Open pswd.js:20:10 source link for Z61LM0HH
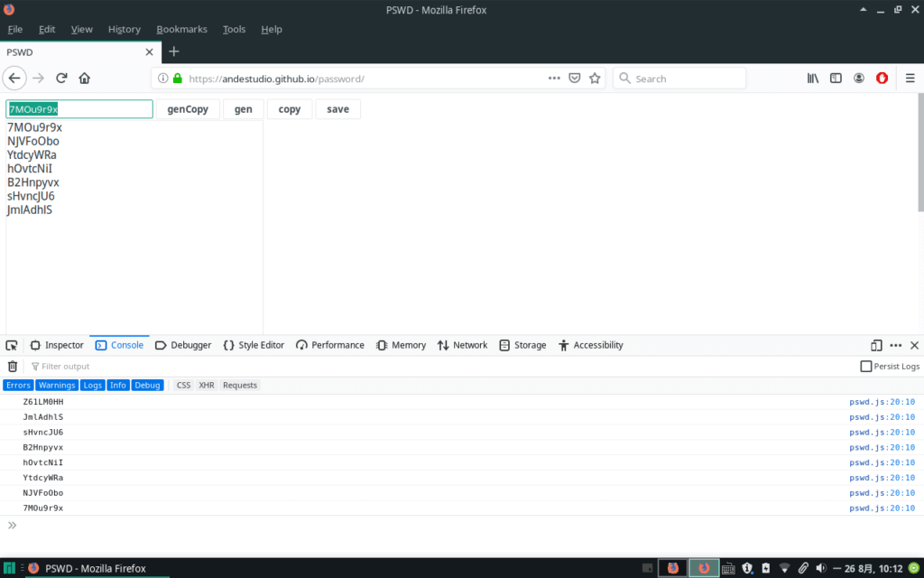Screen dimensions: 924x578 (882, 402)
